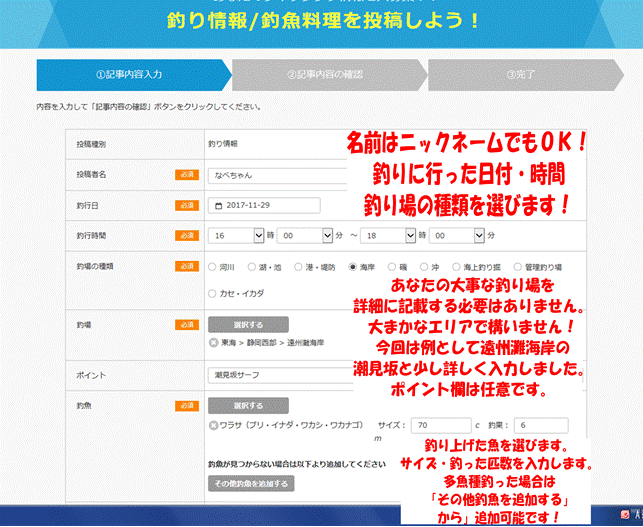Open the start hour dropdown showing 16
The width and height of the screenshot is (643, 527).
[x=236, y=236]
